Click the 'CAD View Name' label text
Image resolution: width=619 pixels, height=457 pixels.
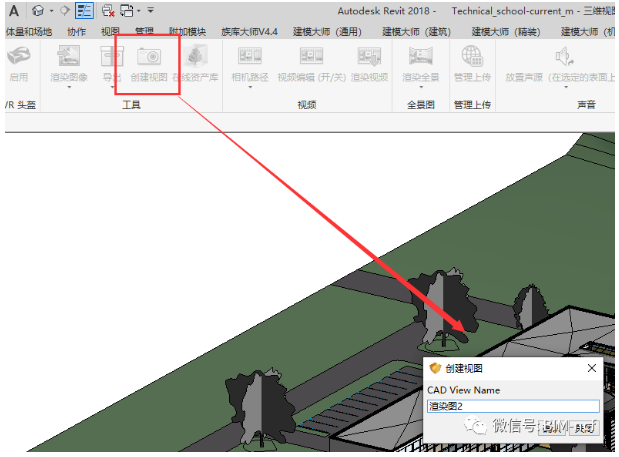(463, 390)
